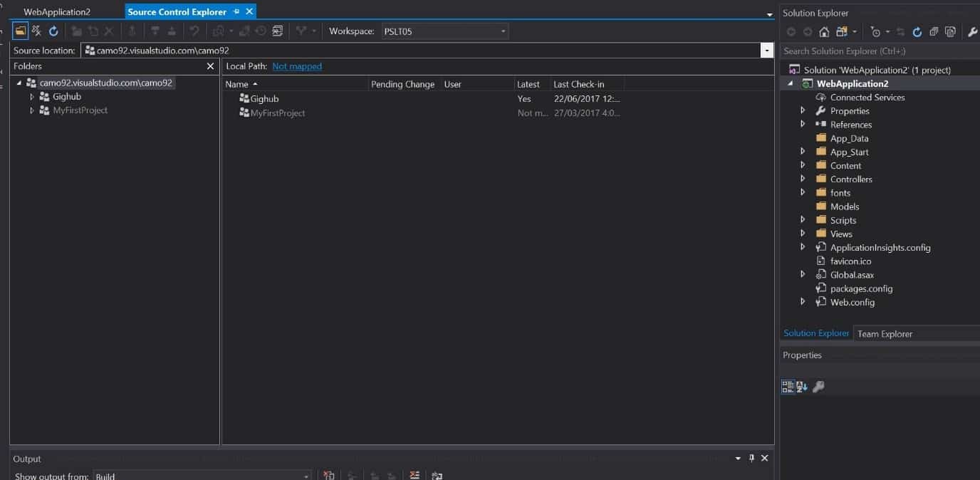Click in Search Solution Explorer field
The image size is (980, 480).
880,51
